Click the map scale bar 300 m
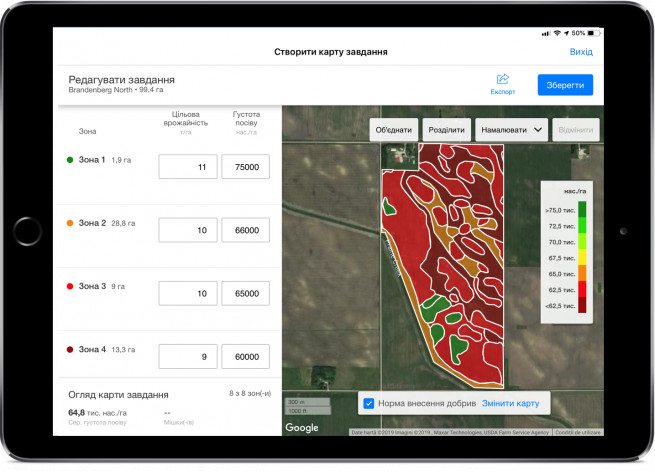 [307, 402]
